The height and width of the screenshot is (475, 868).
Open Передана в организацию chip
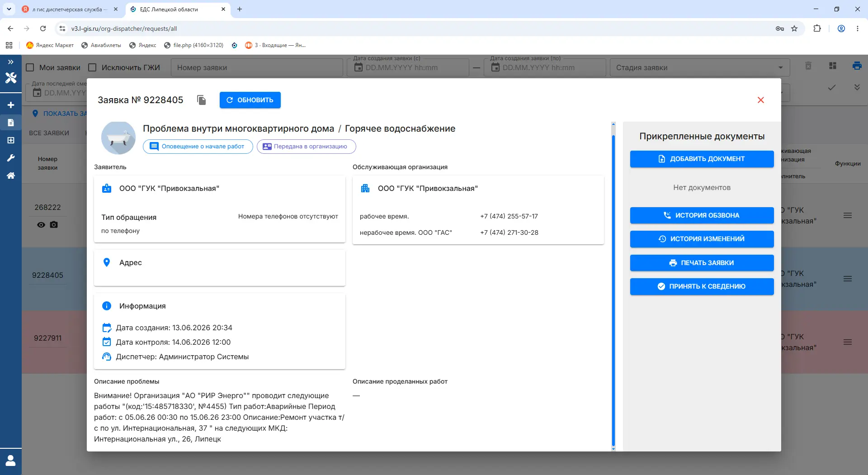coord(307,147)
